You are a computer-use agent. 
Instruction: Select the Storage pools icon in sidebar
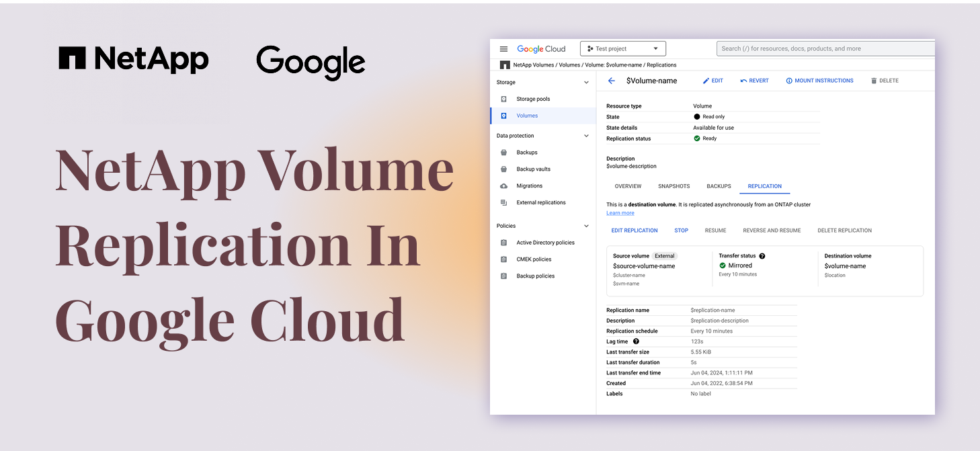pyautogui.click(x=503, y=99)
